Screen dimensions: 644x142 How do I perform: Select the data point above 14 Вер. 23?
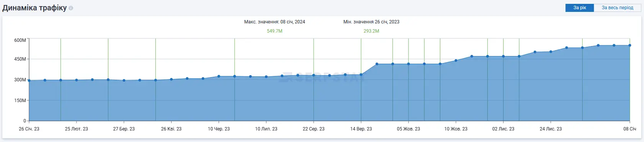[361, 75]
